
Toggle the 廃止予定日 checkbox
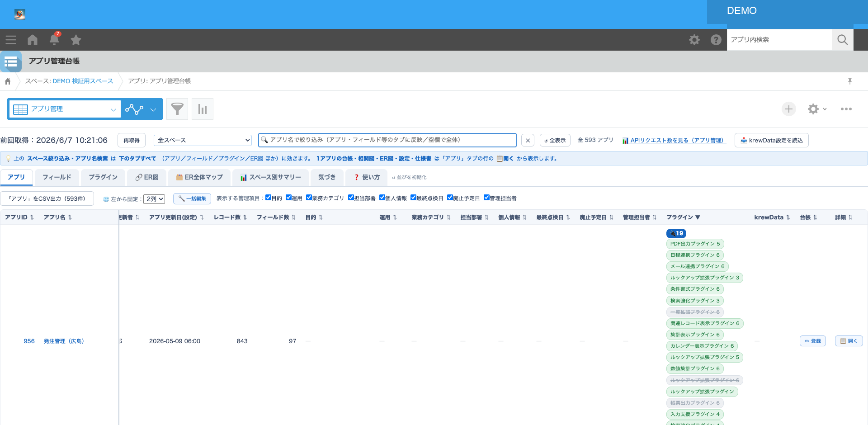pos(450,198)
